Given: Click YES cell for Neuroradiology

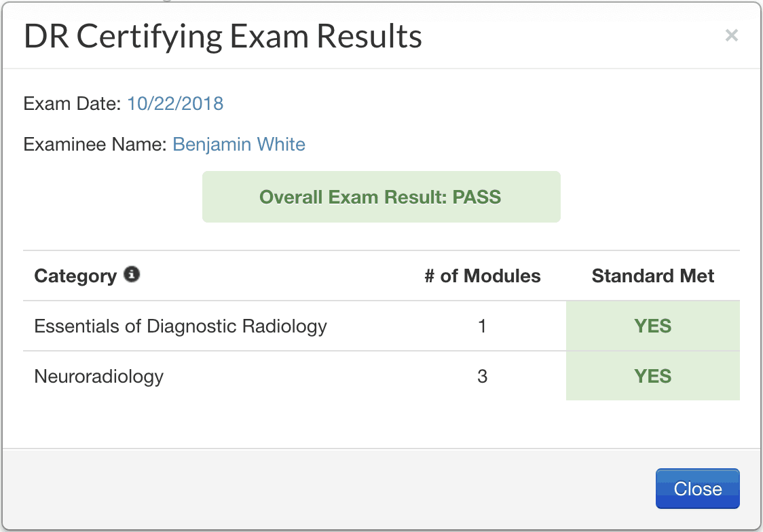Looking at the screenshot, I should pos(652,377).
